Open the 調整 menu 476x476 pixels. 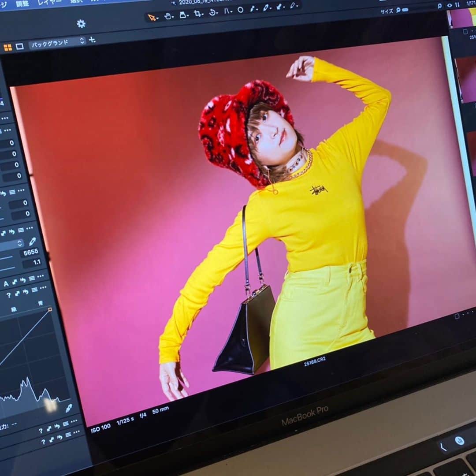coord(22,4)
